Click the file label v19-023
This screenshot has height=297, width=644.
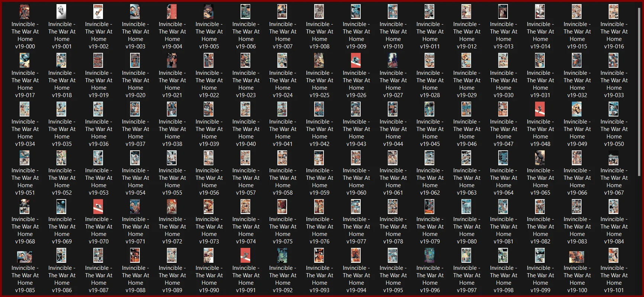tap(246, 84)
